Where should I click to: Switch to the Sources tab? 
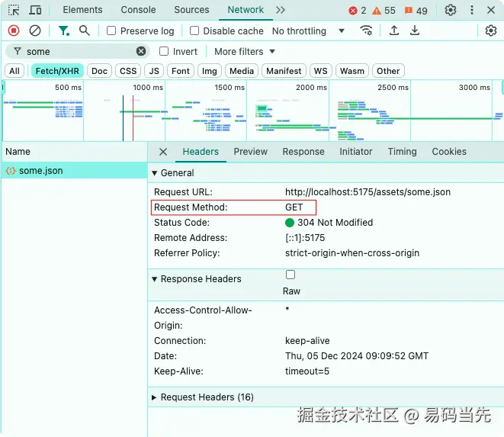click(191, 10)
